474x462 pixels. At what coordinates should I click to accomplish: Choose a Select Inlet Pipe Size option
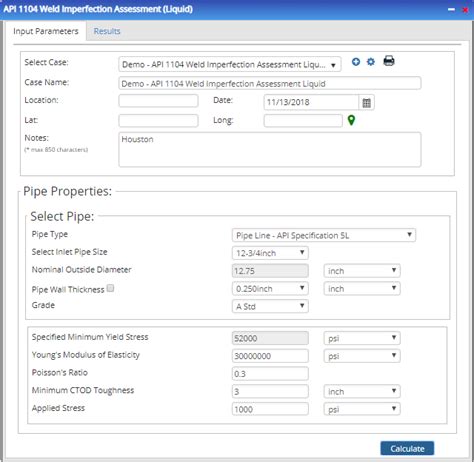pos(270,253)
